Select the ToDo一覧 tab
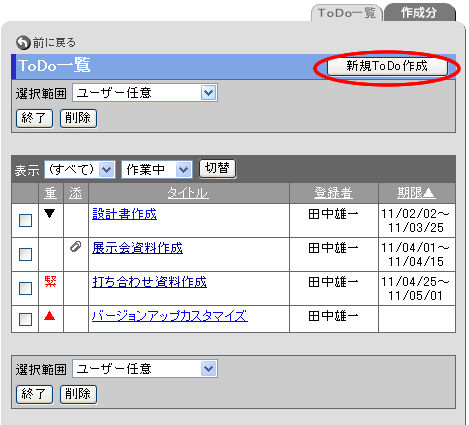 (347, 13)
